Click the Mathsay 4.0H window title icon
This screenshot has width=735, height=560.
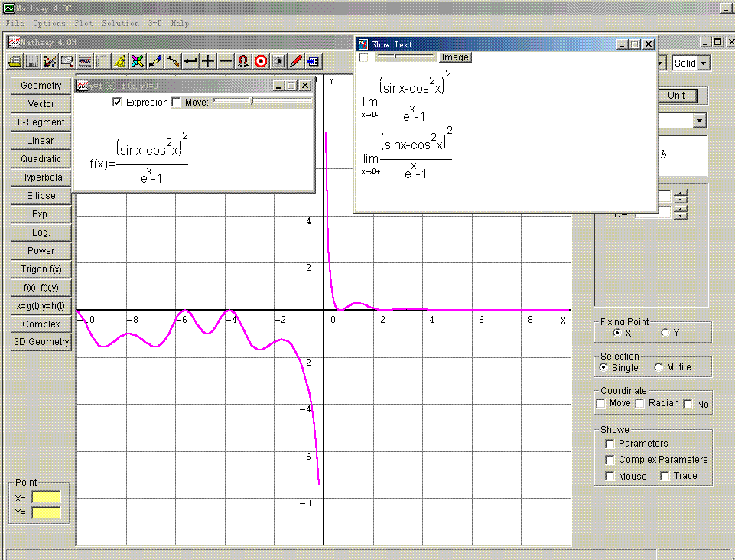pos(14,42)
